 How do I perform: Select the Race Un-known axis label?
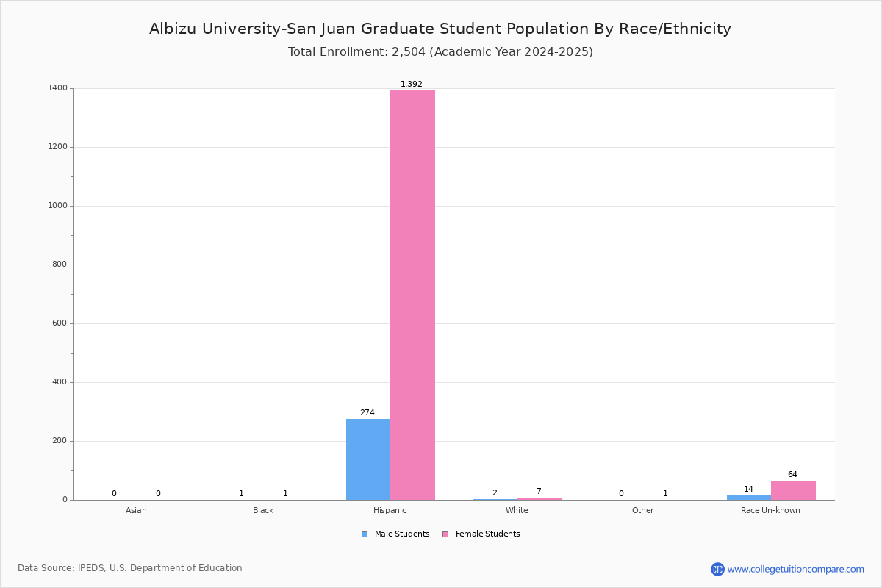[770, 510]
